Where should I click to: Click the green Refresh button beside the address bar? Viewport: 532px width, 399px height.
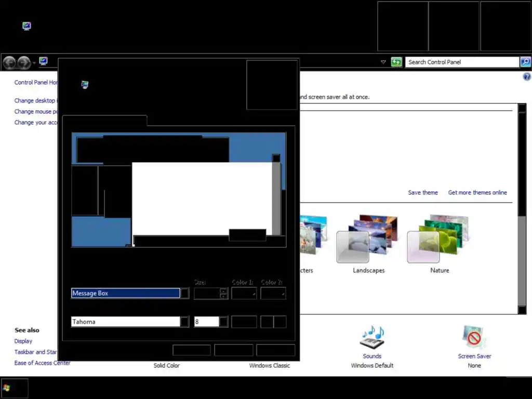[x=396, y=62]
